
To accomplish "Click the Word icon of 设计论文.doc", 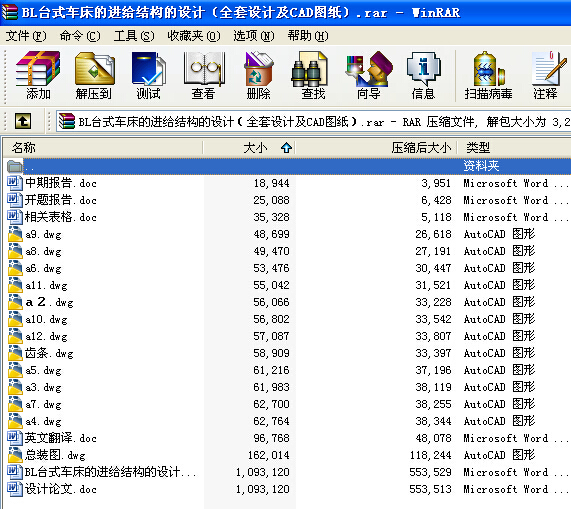I will click(15, 489).
